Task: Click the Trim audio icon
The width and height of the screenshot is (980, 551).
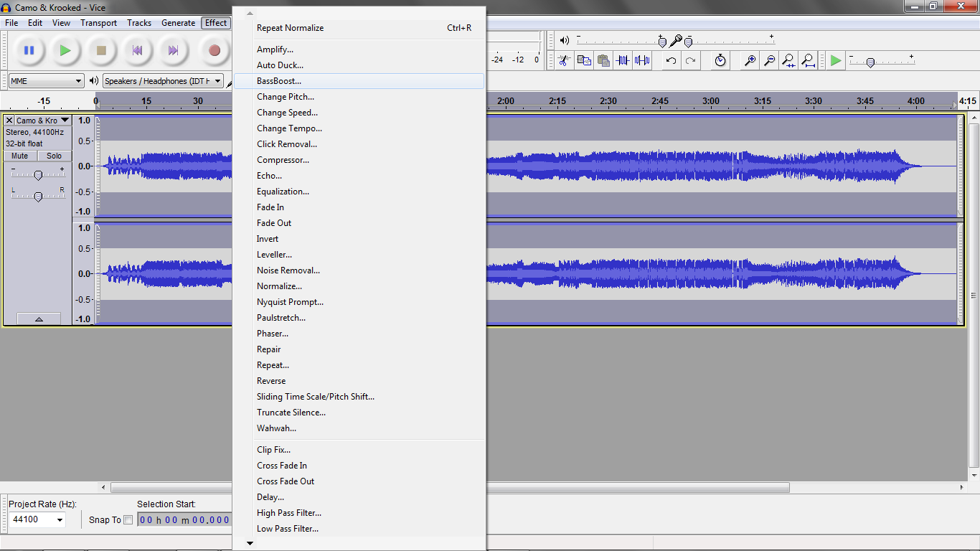Action: click(623, 60)
